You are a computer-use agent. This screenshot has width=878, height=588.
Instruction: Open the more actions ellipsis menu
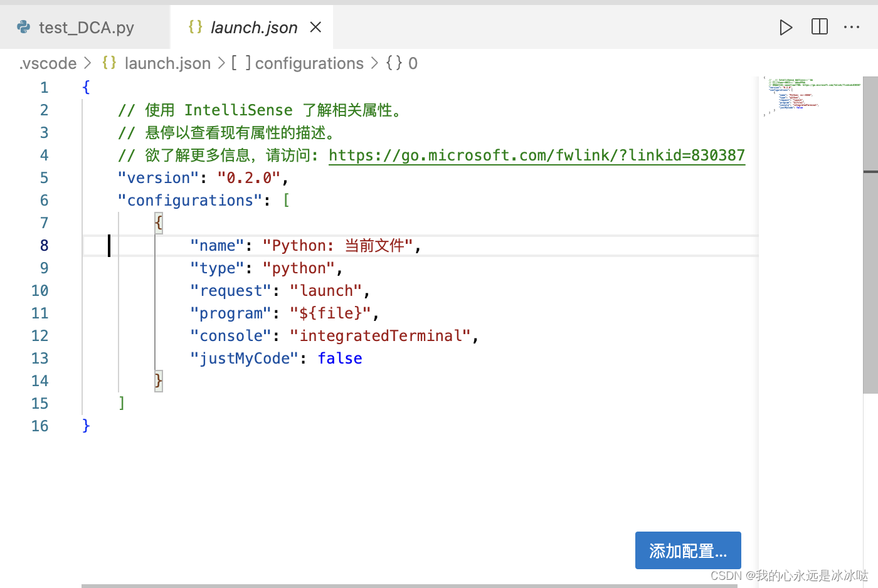click(852, 27)
